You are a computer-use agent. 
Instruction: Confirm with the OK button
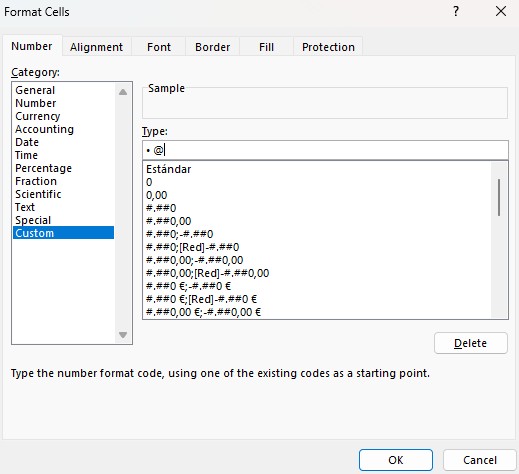click(396, 460)
